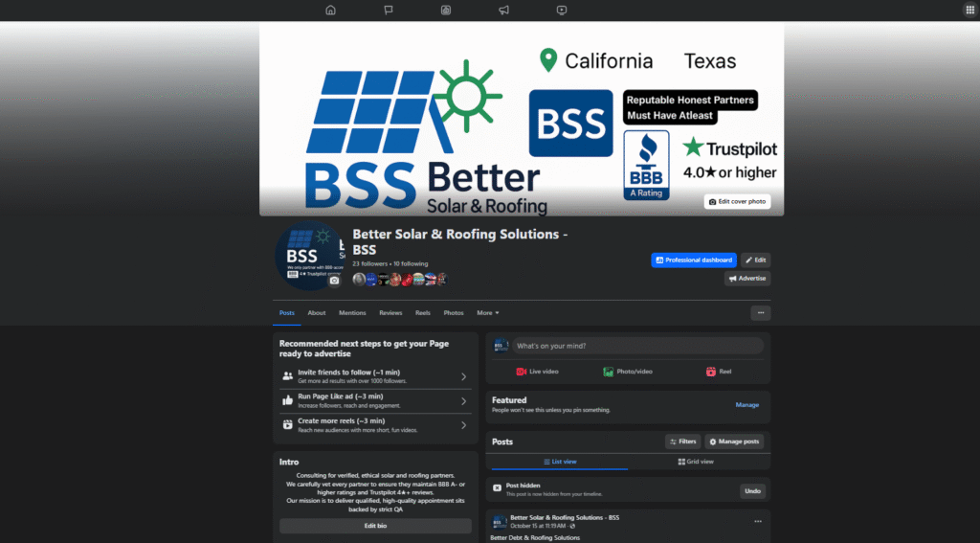Open the Filters control for posts

[x=682, y=441]
